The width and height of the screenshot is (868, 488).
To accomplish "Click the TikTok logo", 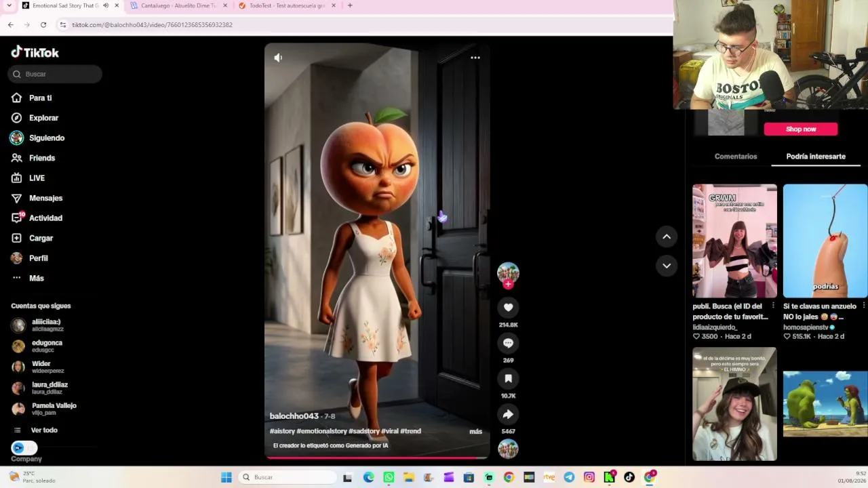I will click(35, 52).
